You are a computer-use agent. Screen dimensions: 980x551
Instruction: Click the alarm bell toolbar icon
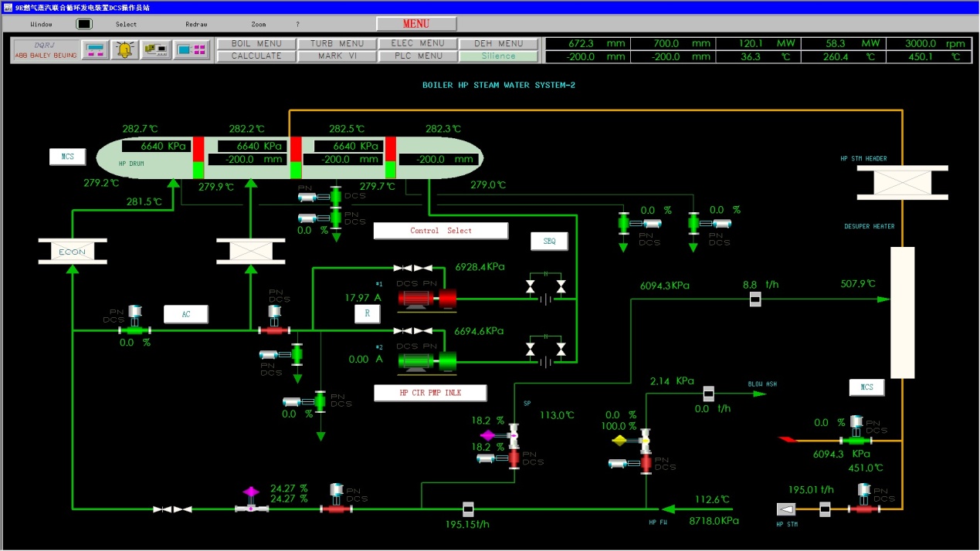pos(124,50)
